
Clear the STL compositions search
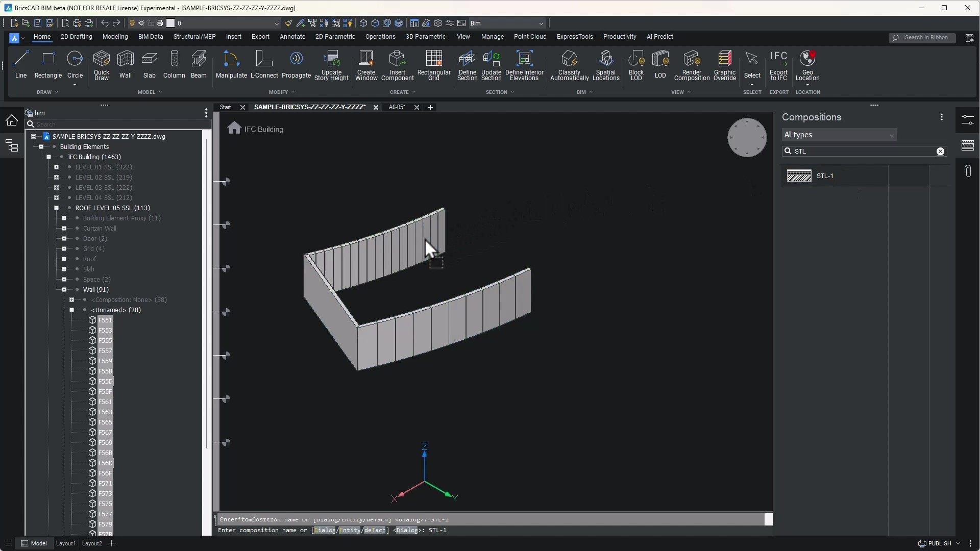click(940, 152)
